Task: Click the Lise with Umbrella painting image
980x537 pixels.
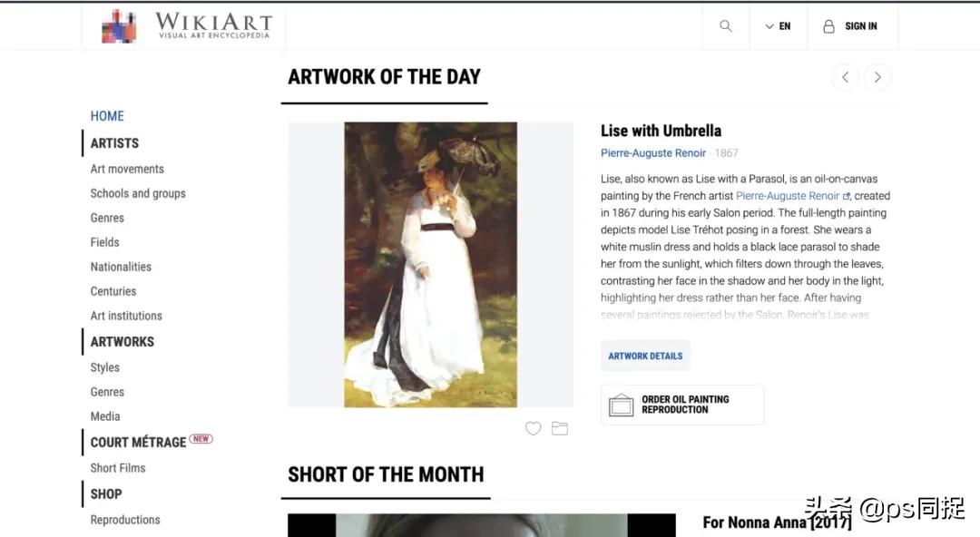Action: (x=431, y=265)
